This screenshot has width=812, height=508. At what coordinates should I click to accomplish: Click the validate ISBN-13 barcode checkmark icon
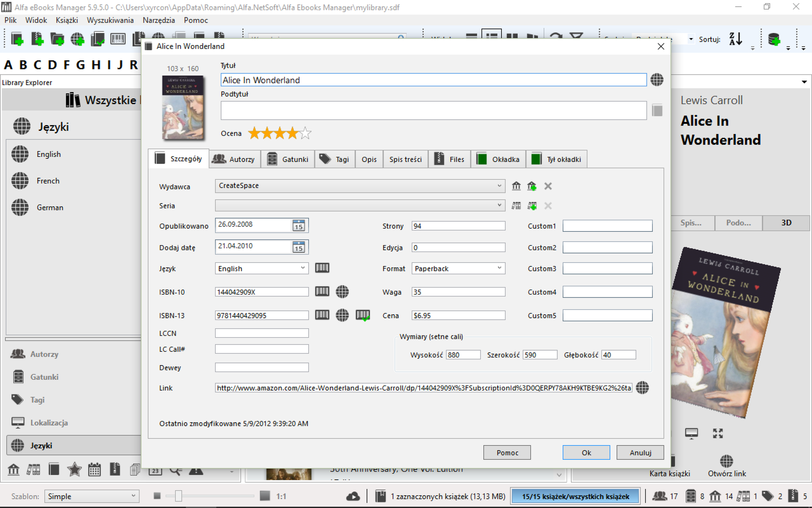pos(363,315)
